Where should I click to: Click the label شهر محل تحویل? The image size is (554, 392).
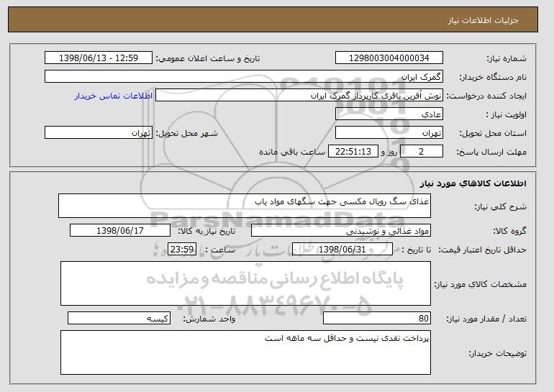pos(187,133)
